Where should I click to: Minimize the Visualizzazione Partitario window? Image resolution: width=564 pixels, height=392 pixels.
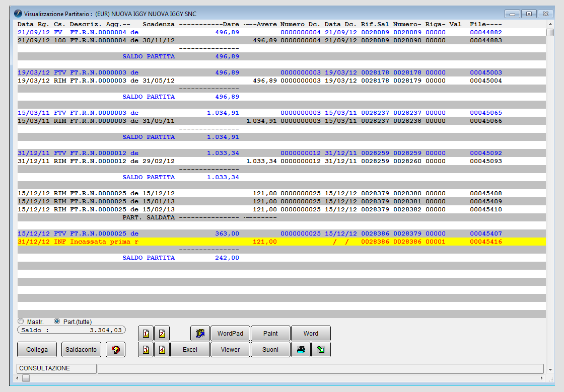click(512, 14)
